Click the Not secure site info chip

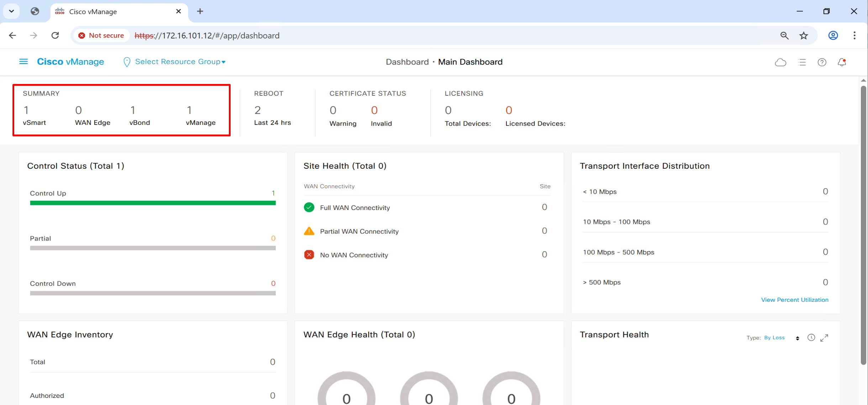(101, 36)
